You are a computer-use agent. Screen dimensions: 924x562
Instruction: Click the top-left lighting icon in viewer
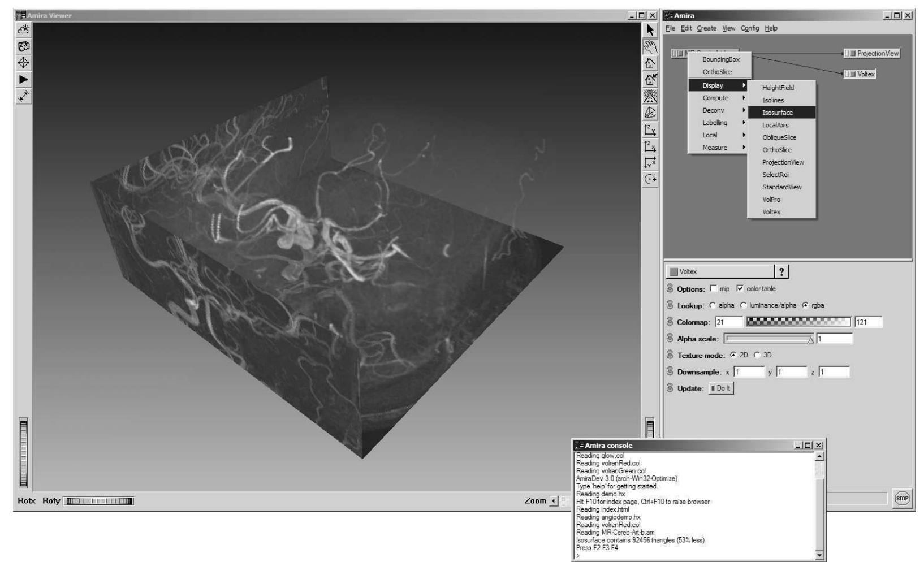24,29
